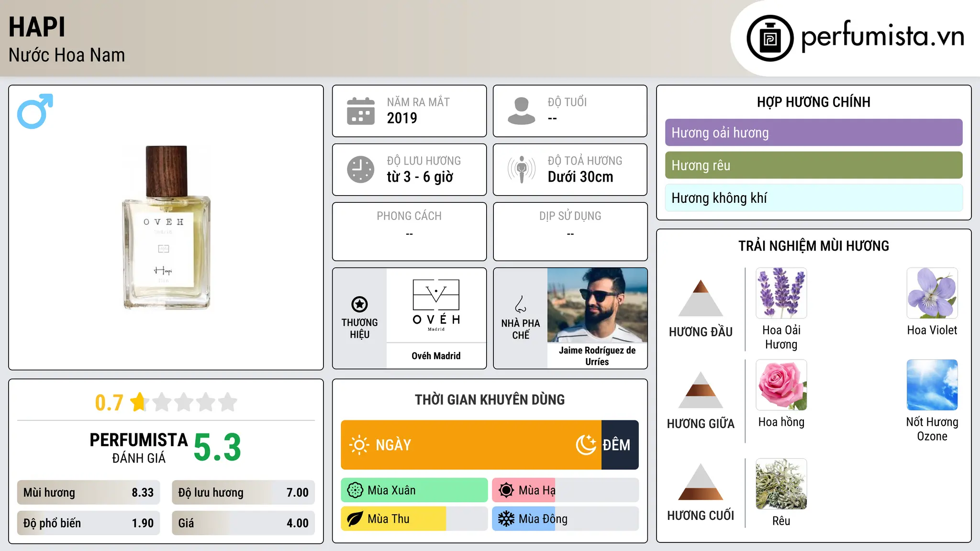Select the Hoa Violet note image
Image resolution: width=980 pixels, height=551 pixels.
point(932,293)
